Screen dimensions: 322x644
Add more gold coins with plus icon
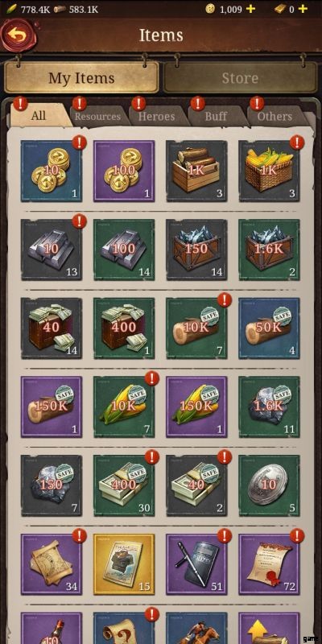tap(250, 9)
